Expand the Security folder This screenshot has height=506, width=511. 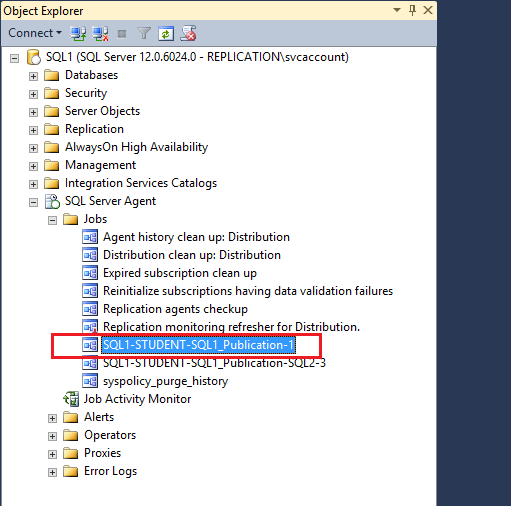(x=33, y=94)
